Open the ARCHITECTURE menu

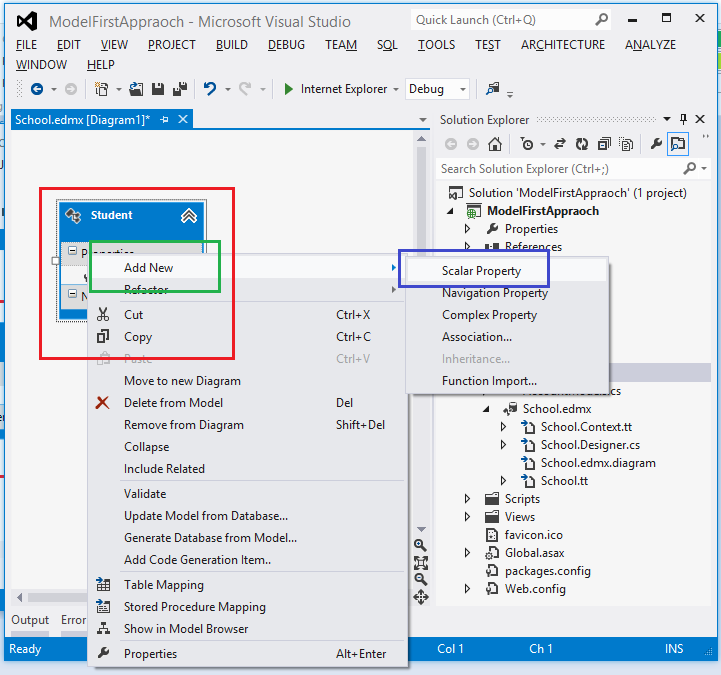click(x=563, y=45)
